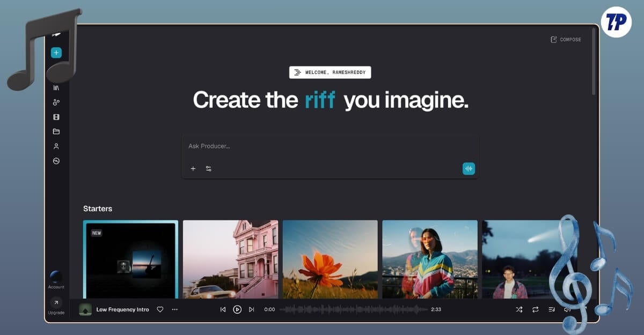Click the Upgrade button
This screenshot has width=644, height=335.
click(56, 306)
